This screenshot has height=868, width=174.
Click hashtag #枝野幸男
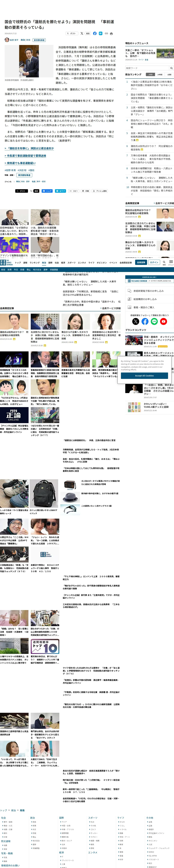coord(10,170)
